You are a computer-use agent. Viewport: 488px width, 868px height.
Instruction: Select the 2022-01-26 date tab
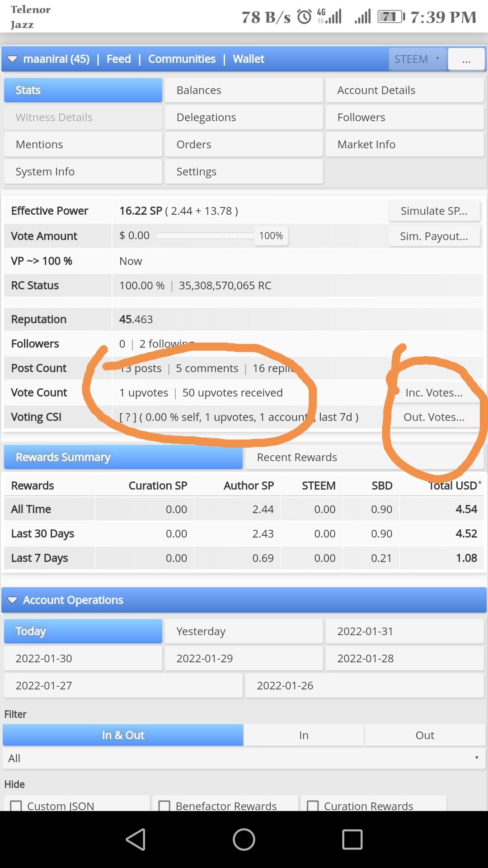(x=364, y=685)
